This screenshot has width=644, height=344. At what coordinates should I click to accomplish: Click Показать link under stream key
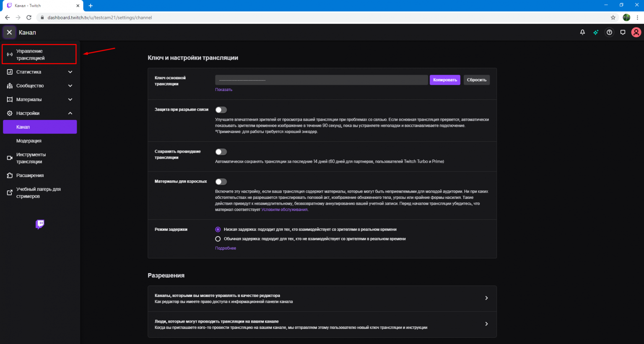(223, 90)
